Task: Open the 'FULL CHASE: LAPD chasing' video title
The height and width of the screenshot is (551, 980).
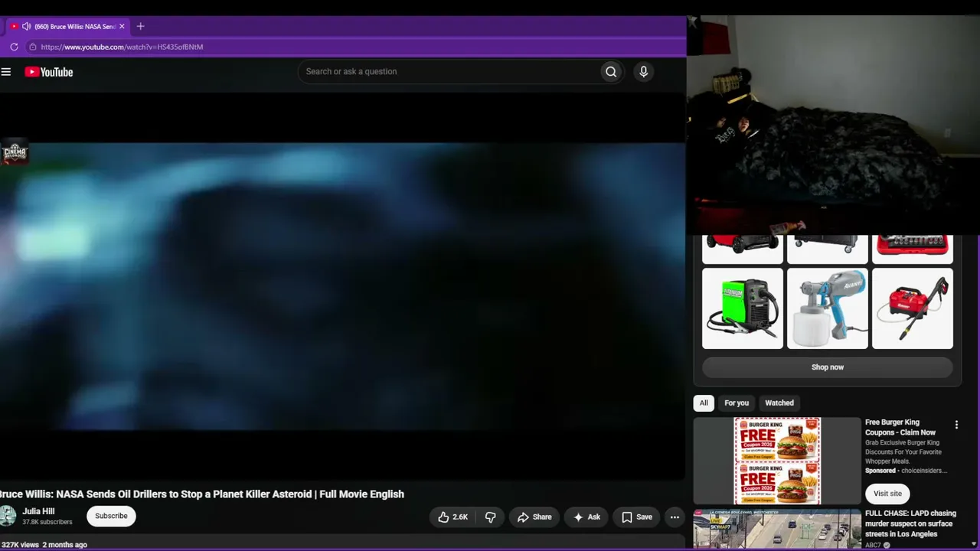Action: point(910,523)
